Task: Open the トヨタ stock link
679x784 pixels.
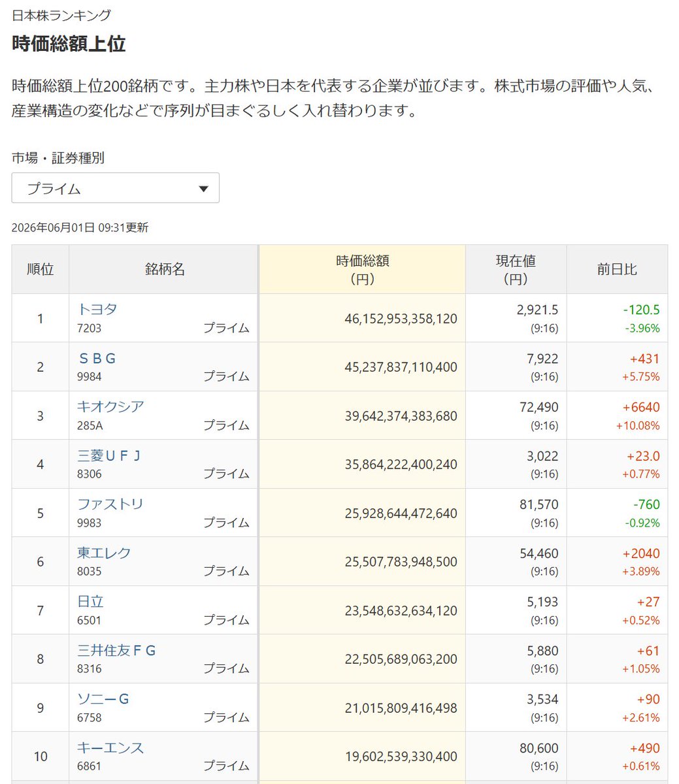Action: 97,309
